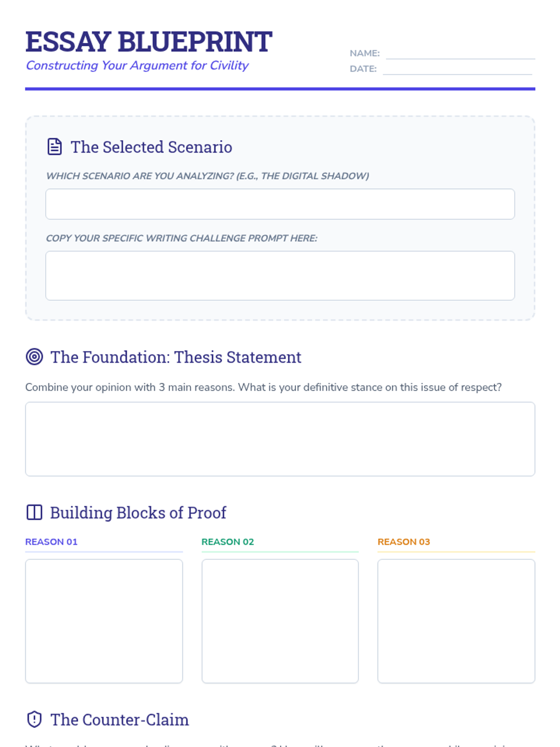Viewport: 560px width, 747px height.
Task: Click the subtitle Constructing Your Argument for Civility
Action: pyautogui.click(x=137, y=65)
